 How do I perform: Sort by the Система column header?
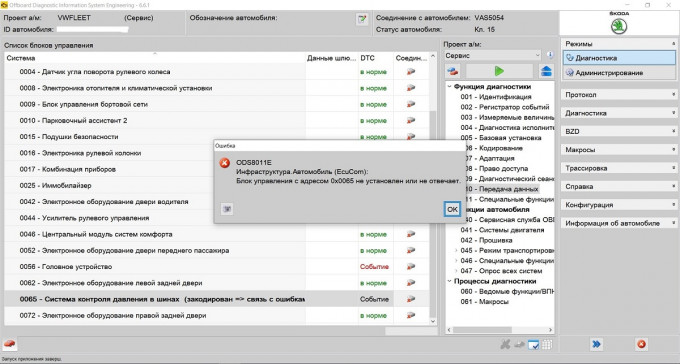point(155,58)
